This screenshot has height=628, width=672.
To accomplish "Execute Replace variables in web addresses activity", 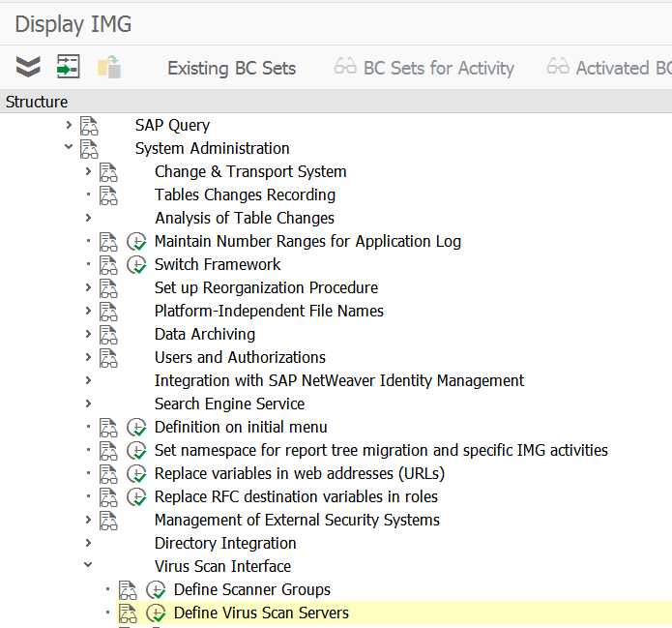I will [x=136, y=473].
